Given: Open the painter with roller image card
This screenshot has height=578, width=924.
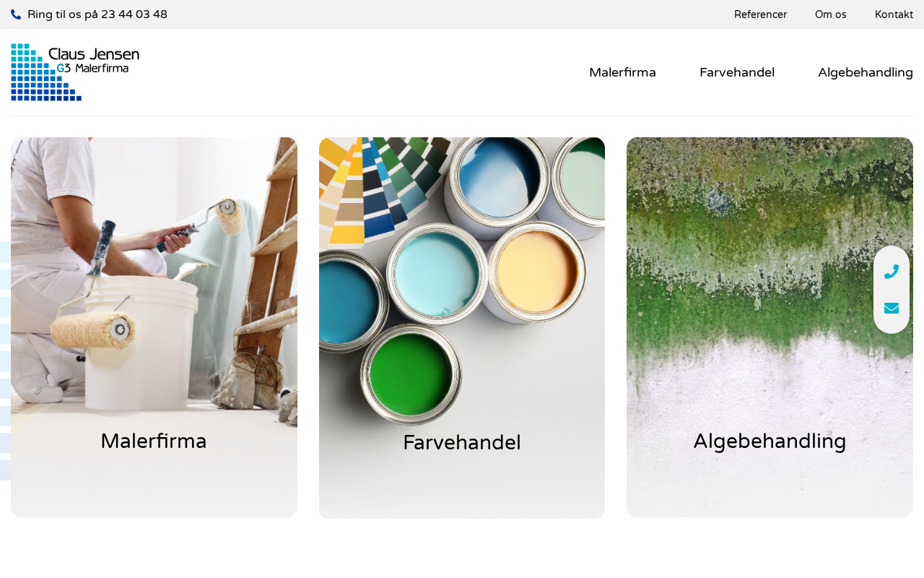Looking at the screenshot, I should [x=154, y=327].
